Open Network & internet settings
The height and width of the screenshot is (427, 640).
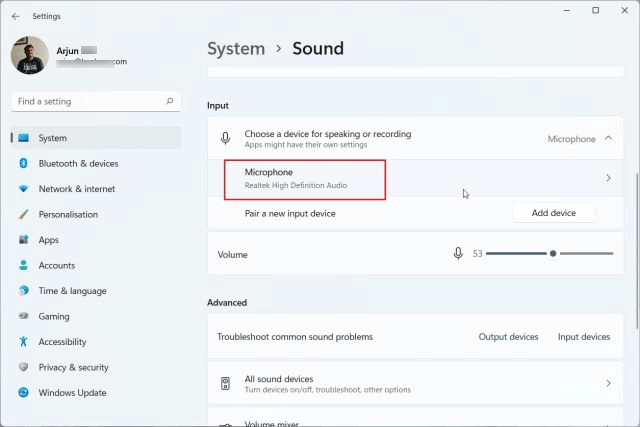[x=76, y=189]
